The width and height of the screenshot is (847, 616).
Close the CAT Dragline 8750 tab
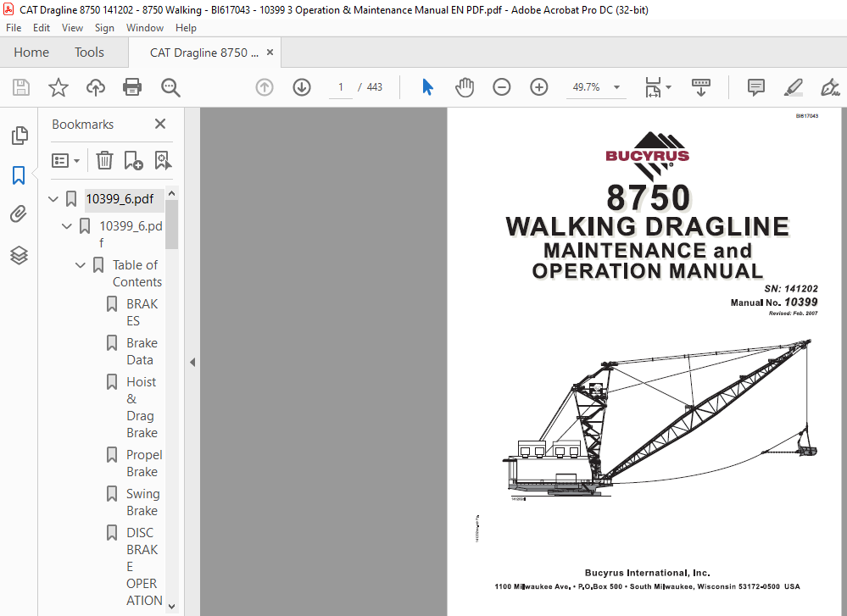[x=270, y=53]
